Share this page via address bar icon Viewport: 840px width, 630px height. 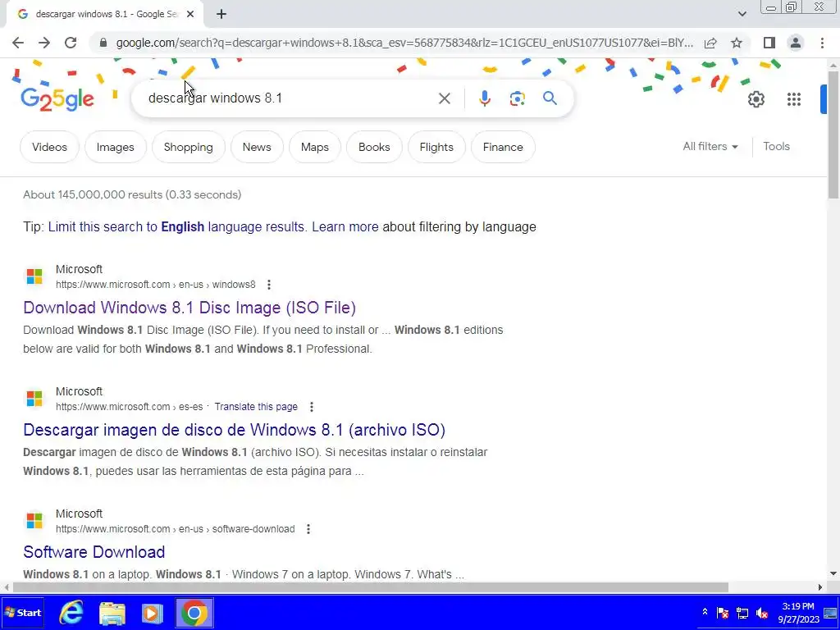tap(710, 43)
